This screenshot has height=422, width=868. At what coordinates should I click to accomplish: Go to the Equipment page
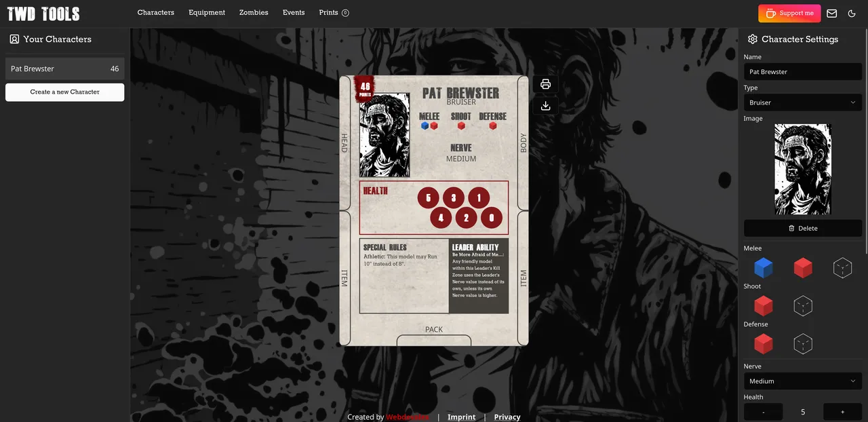tap(207, 13)
